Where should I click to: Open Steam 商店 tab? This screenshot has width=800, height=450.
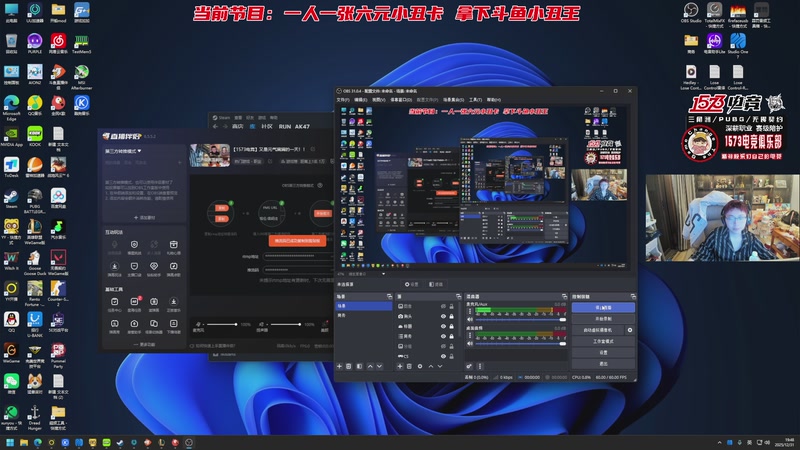pyautogui.click(x=238, y=127)
